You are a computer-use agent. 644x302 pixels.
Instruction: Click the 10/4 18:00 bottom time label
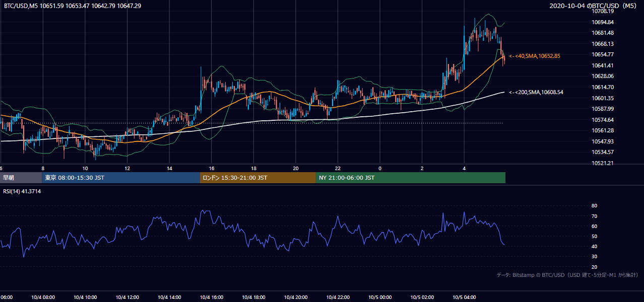(253, 297)
